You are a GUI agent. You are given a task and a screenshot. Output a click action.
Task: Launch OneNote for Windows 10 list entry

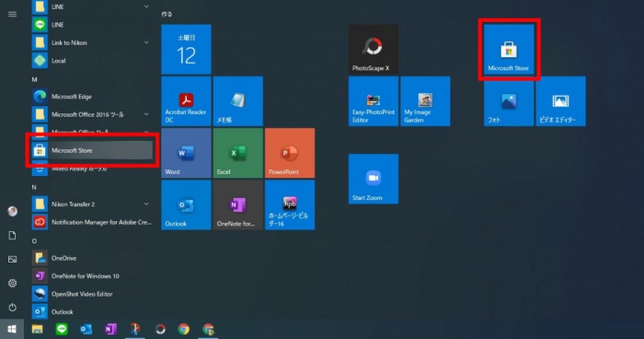92,276
